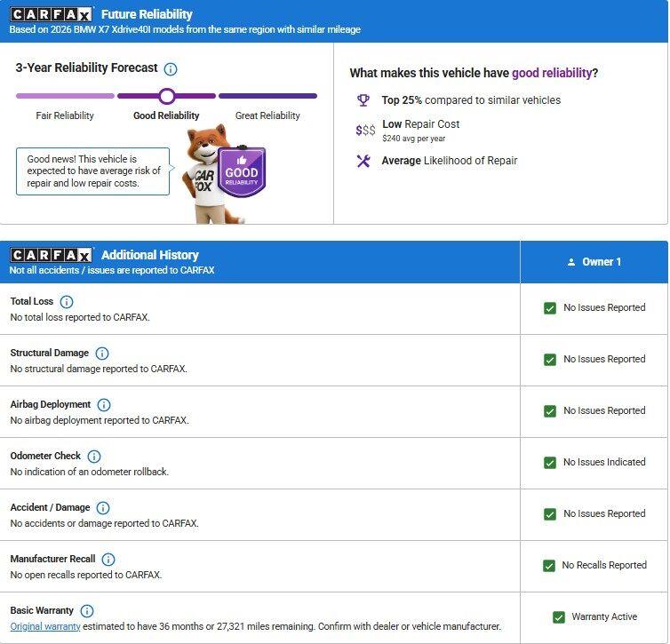Click the Car Fox Good Reliability badge
The height and width of the screenshot is (644, 670).
pyautogui.click(x=242, y=172)
